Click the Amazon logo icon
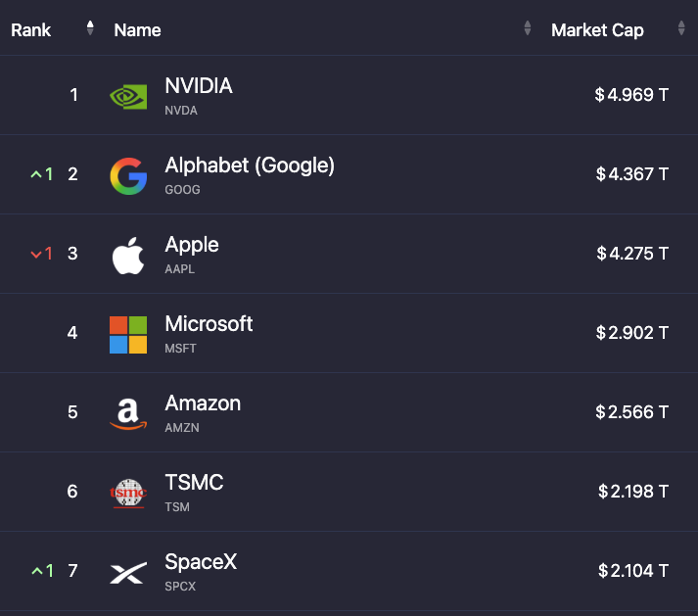The image size is (698, 616). pos(128,414)
